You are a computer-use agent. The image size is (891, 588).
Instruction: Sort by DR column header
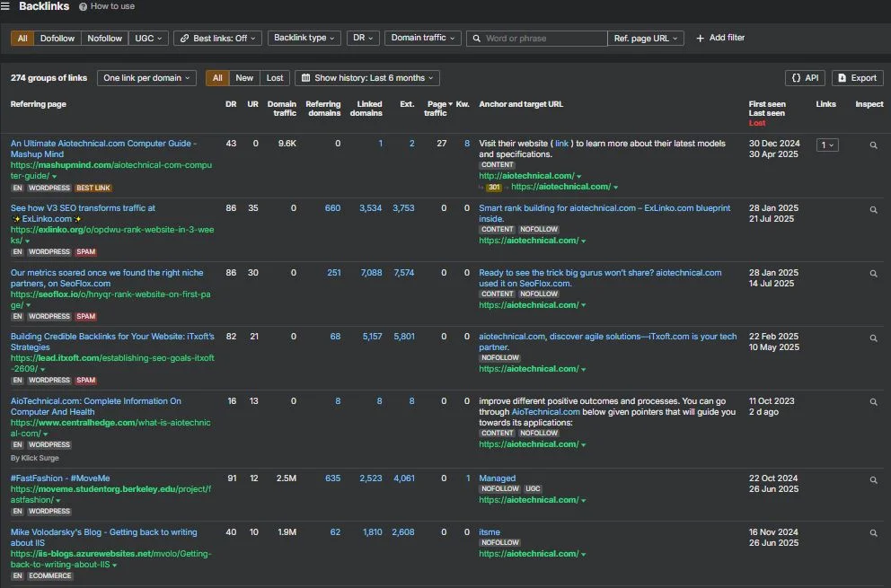coord(231,104)
